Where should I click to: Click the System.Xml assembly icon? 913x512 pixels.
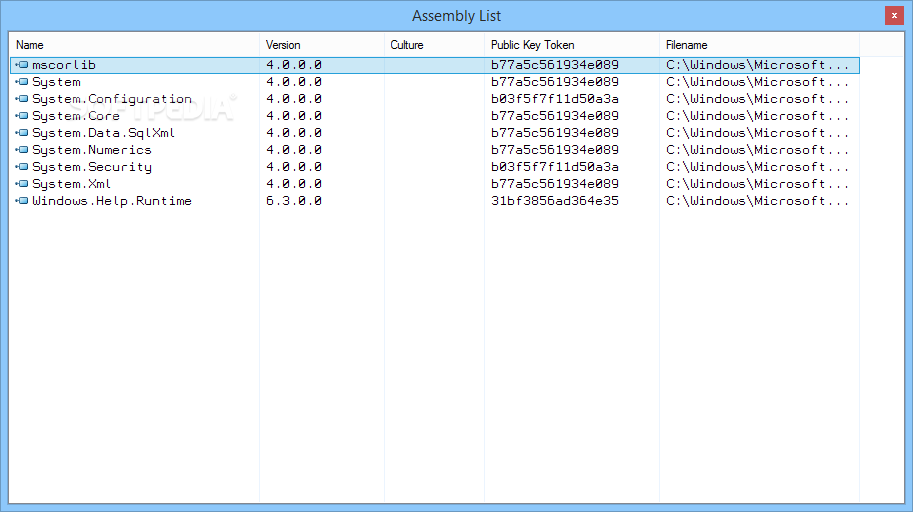tap(22, 183)
